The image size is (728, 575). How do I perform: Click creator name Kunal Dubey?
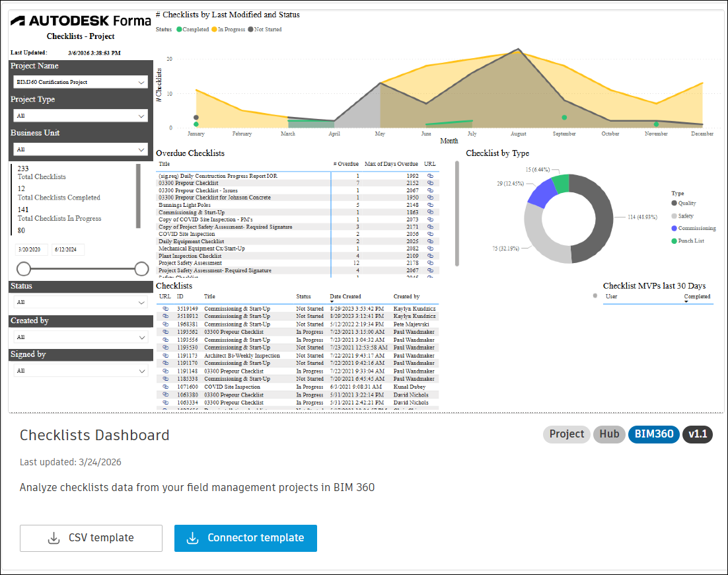tap(410, 387)
